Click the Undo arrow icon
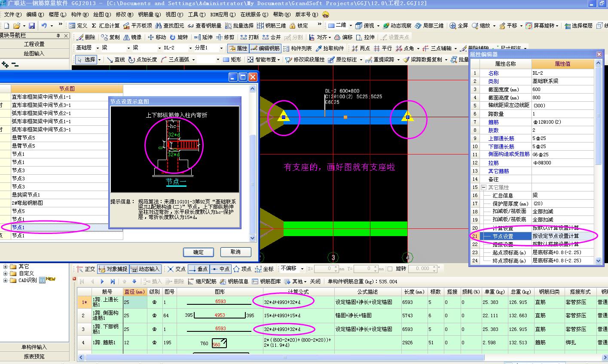 click(x=44, y=26)
